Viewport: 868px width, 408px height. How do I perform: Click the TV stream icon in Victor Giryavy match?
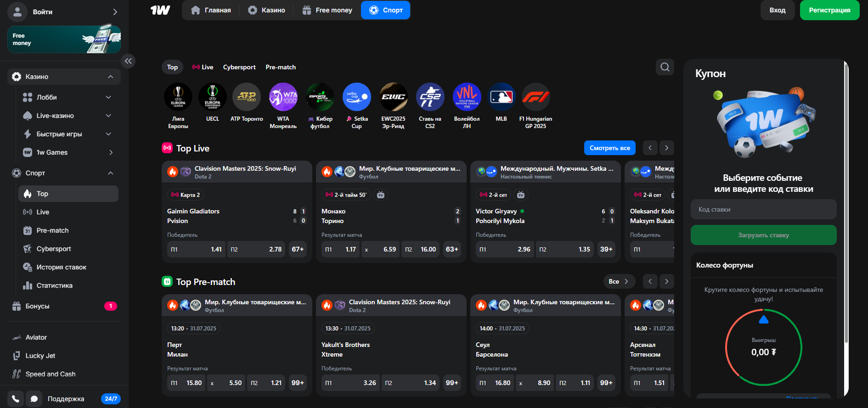(521, 195)
